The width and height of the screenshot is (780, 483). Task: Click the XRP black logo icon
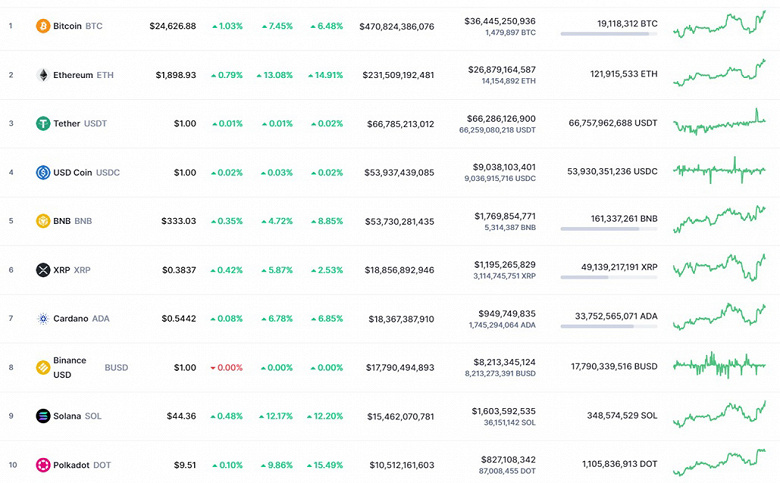(43, 270)
